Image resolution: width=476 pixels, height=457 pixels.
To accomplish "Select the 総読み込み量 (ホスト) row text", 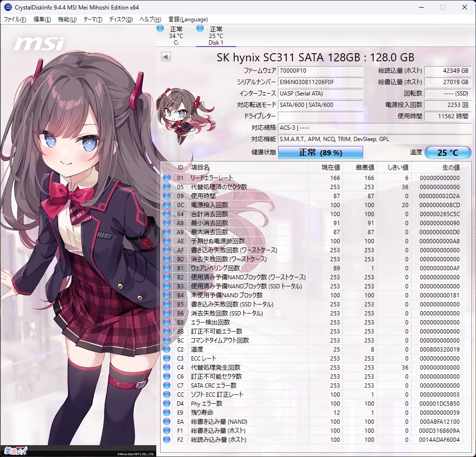I will click(x=219, y=440).
